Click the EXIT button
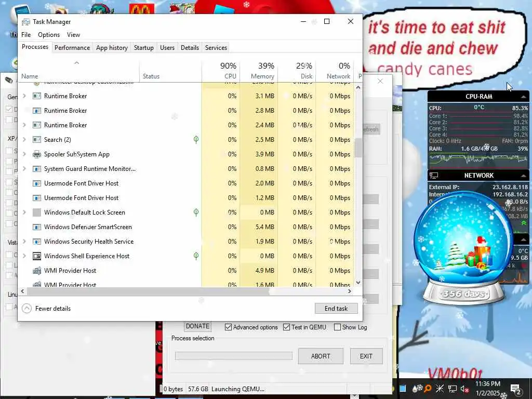The image size is (532, 399). [366, 356]
